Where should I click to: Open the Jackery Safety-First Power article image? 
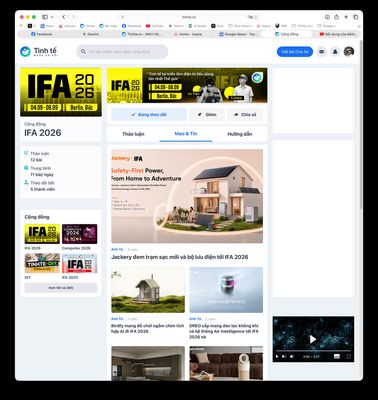click(187, 196)
